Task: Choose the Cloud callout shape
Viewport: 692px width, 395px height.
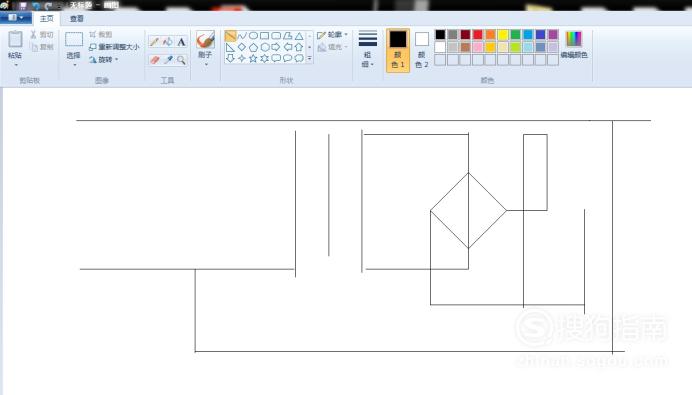Action: pyautogui.click(x=299, y=58)
